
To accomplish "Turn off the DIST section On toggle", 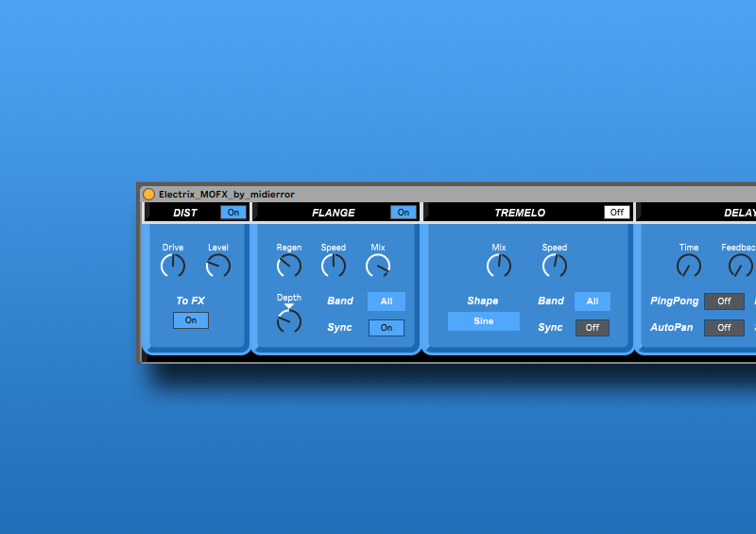I will click(x=233, y=213).
